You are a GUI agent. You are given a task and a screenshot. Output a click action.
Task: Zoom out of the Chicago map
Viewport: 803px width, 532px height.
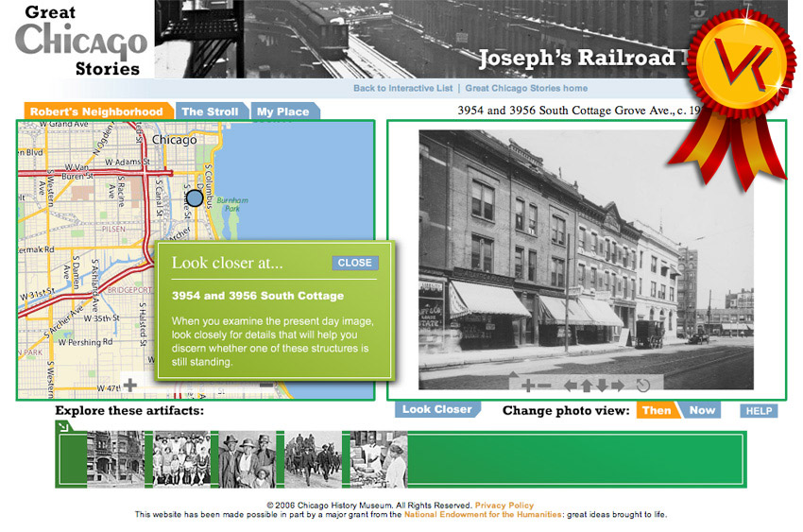[x=266, y=385]
